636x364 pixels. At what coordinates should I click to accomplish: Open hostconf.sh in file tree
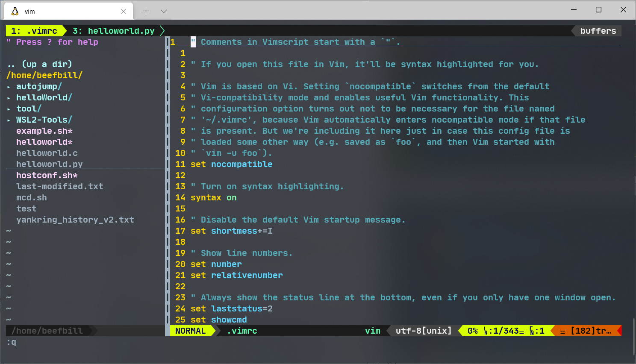[x=47, y=175]
